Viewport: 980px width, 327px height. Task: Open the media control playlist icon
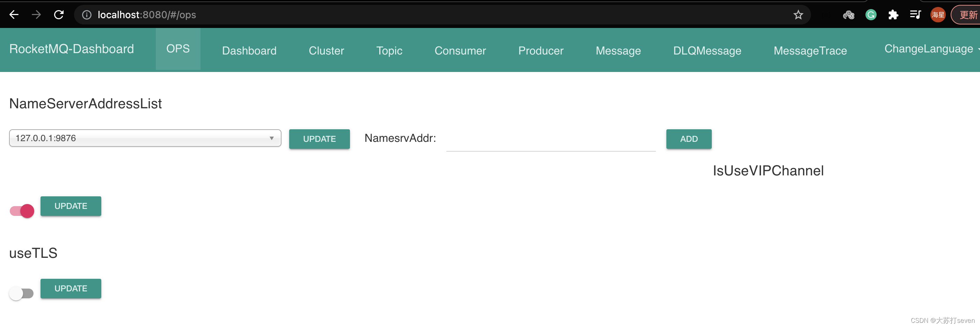[x=915, y=15]
